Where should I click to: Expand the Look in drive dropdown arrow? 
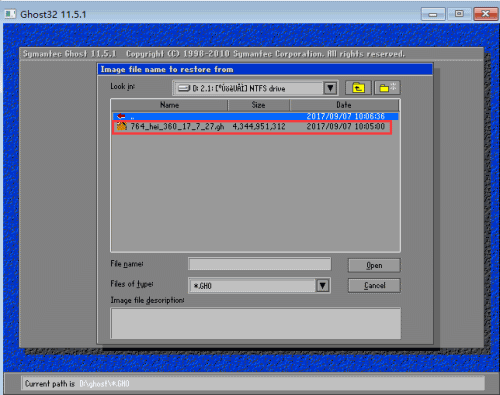pos(330,88)
